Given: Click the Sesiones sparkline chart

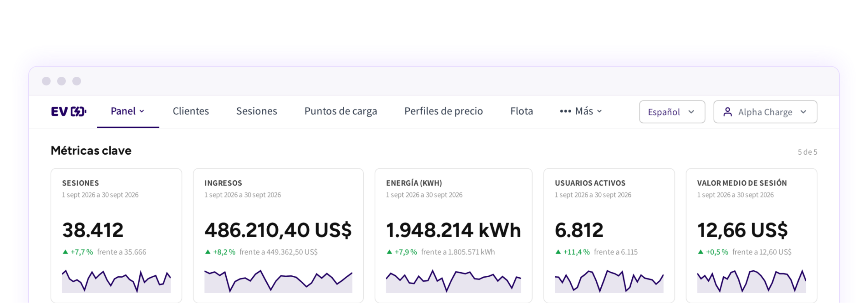Looking at the screenshot, I should click(116, 281).
